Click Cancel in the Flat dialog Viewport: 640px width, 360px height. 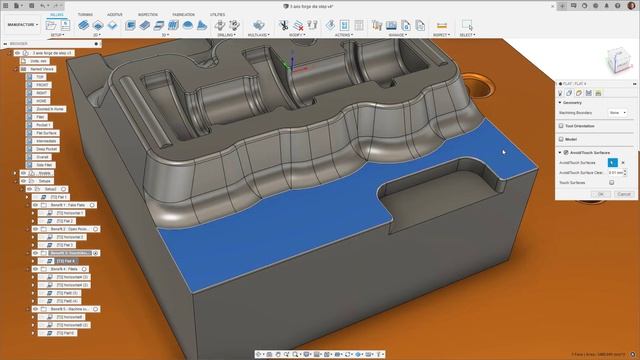(x=624, y=194)
